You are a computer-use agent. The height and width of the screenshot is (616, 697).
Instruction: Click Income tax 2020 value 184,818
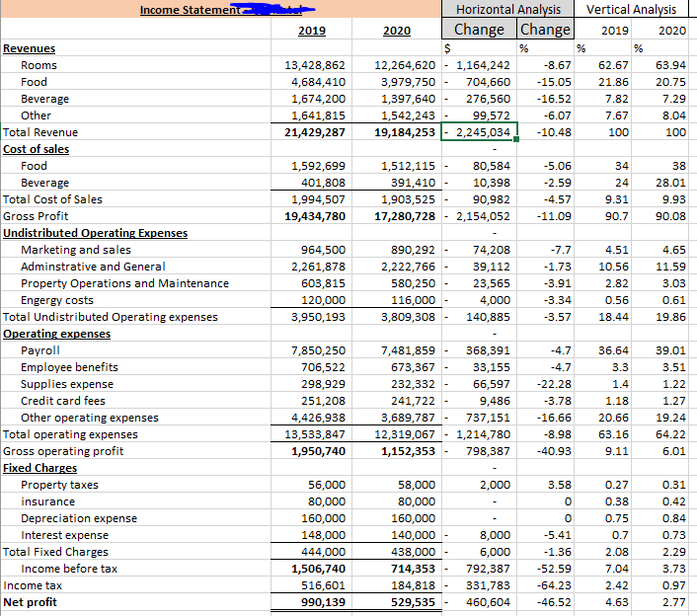click(x=414, y=585)
